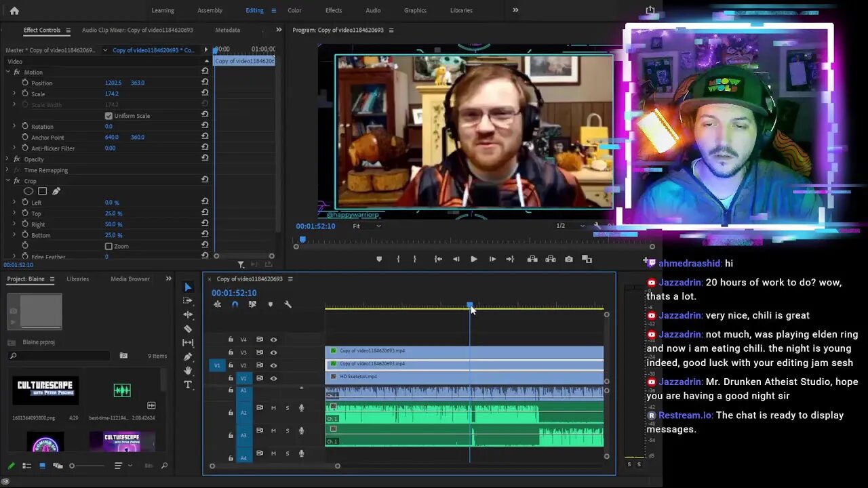Reset the Position parameter

click(x=205, y=81)
